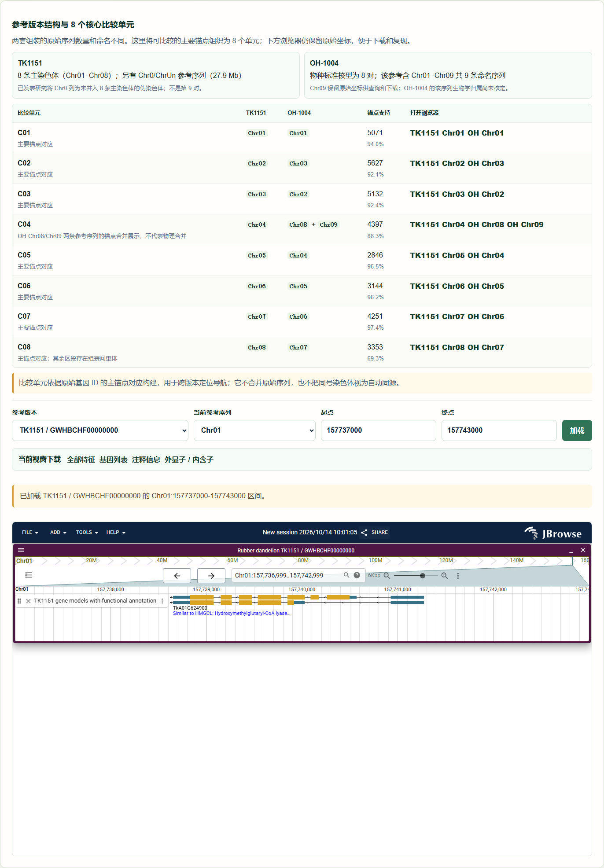This screenshot has width=604, height=868.
Task: Pan the JBrowse view left
Action: point(177,575)
